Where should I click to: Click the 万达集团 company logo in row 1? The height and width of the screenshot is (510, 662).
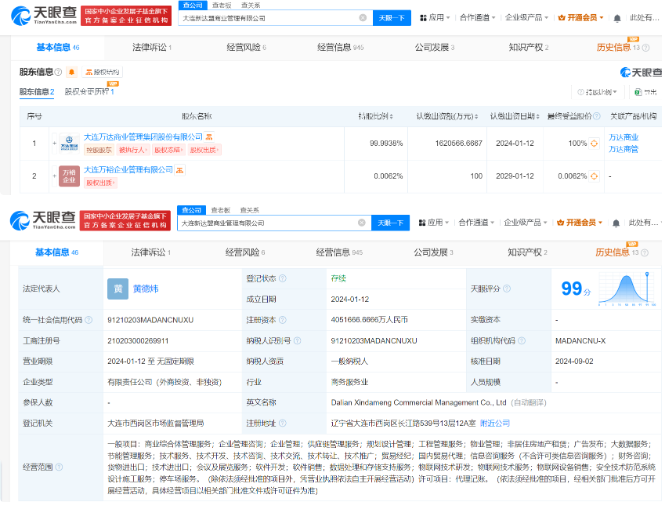pos(69,143)
